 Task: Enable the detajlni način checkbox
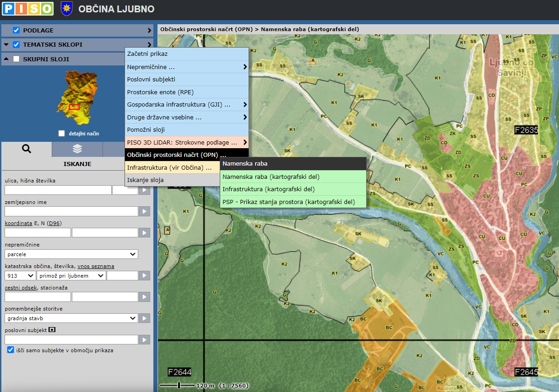(x=62, y=134)
